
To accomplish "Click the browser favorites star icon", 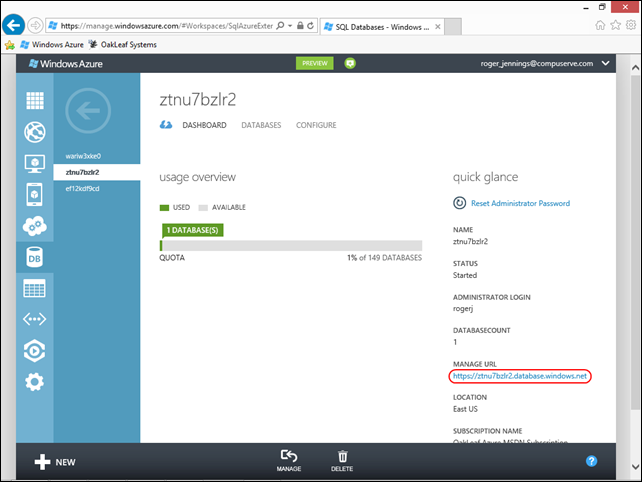I will 616,25.
